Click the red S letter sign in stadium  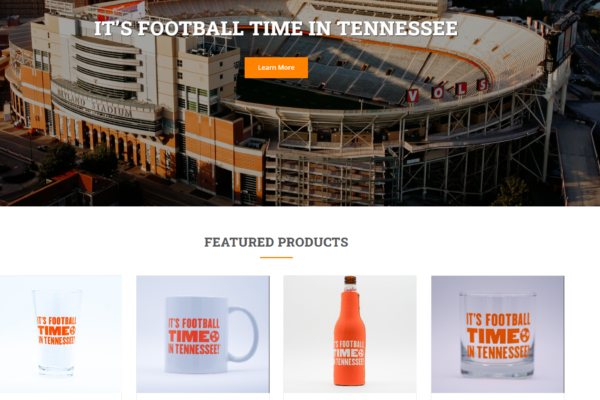[483, 85]
